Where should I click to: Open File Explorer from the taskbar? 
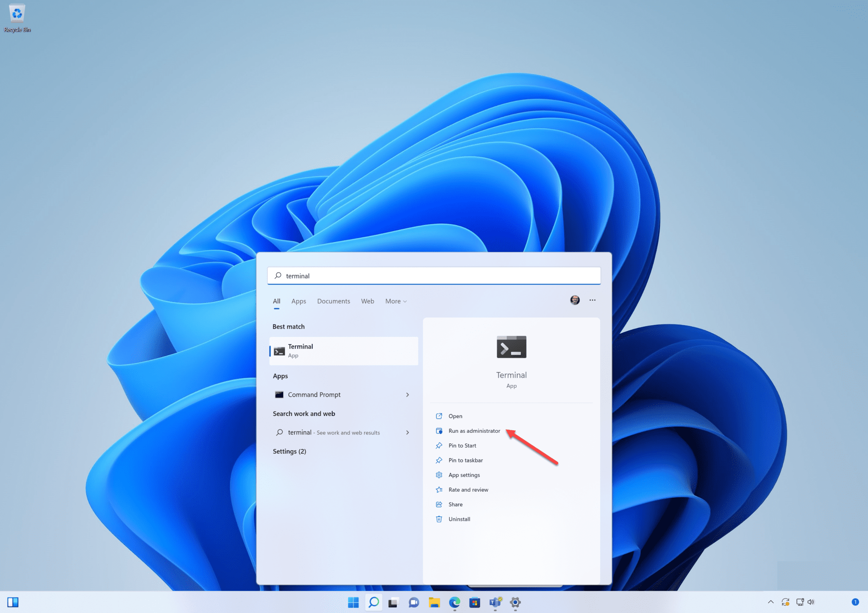coord(434,602)
